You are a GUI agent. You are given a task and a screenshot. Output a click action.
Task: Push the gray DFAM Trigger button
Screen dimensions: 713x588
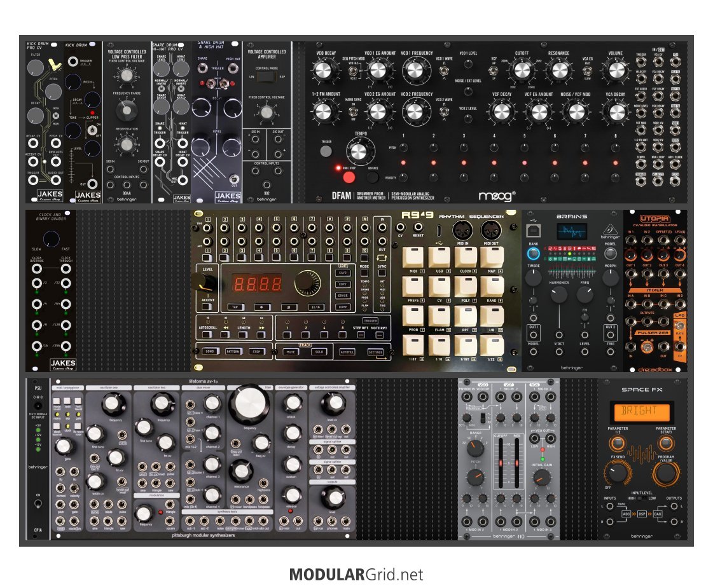[x=326, y=151]
